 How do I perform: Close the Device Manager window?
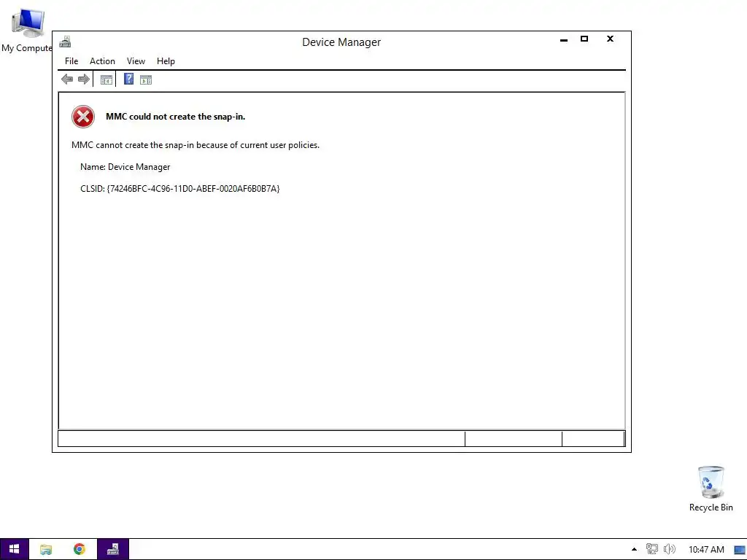coord(611,39)
